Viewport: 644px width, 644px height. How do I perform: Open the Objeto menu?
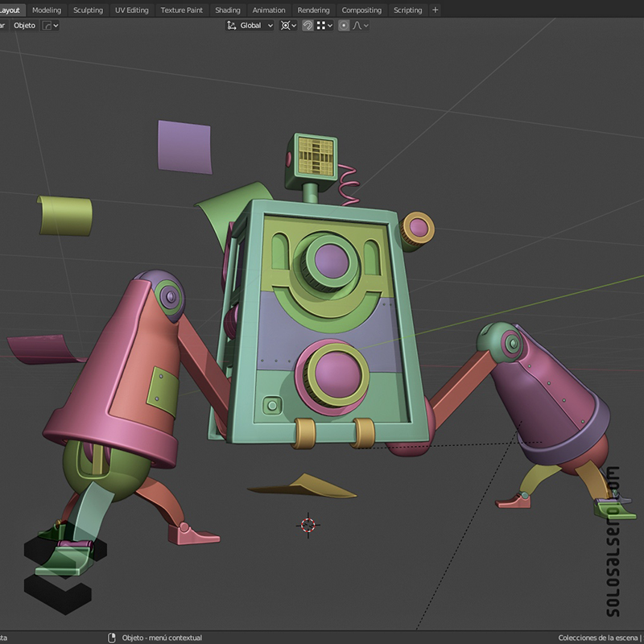(x=24, y=26)
